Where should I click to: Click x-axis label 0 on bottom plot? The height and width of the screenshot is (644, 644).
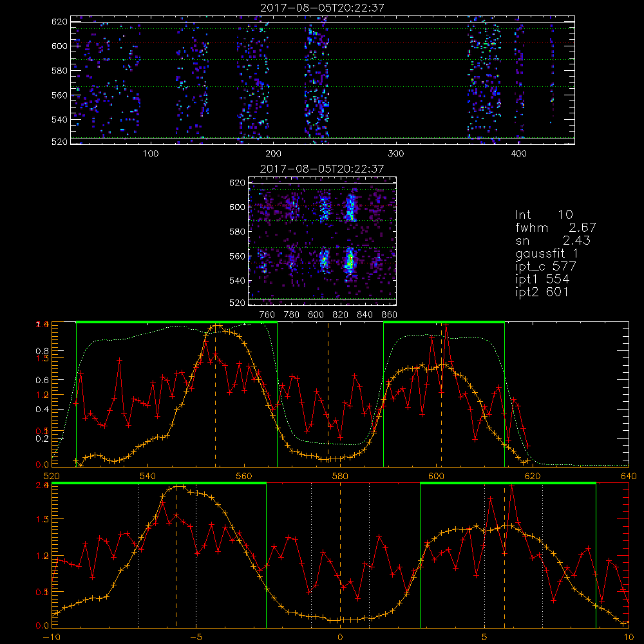340,638
